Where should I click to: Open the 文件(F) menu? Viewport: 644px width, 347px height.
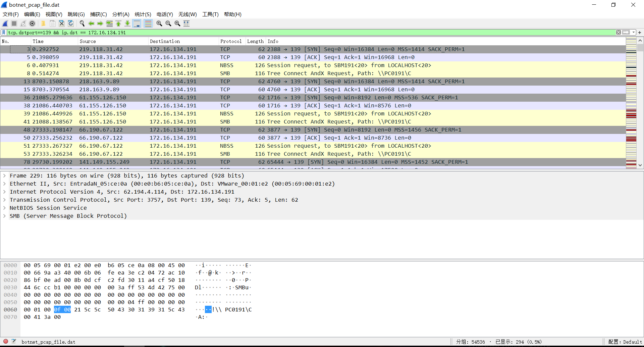11,14
